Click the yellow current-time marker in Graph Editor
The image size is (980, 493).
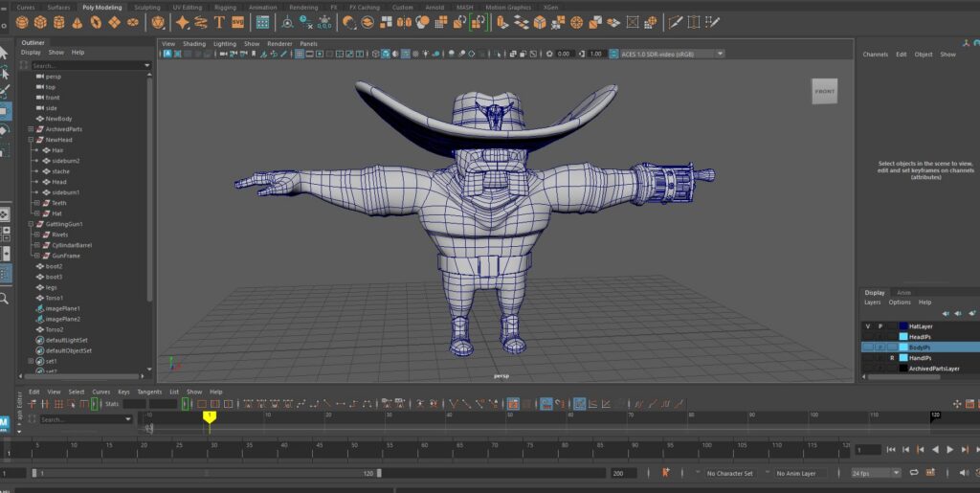[210, 416]
